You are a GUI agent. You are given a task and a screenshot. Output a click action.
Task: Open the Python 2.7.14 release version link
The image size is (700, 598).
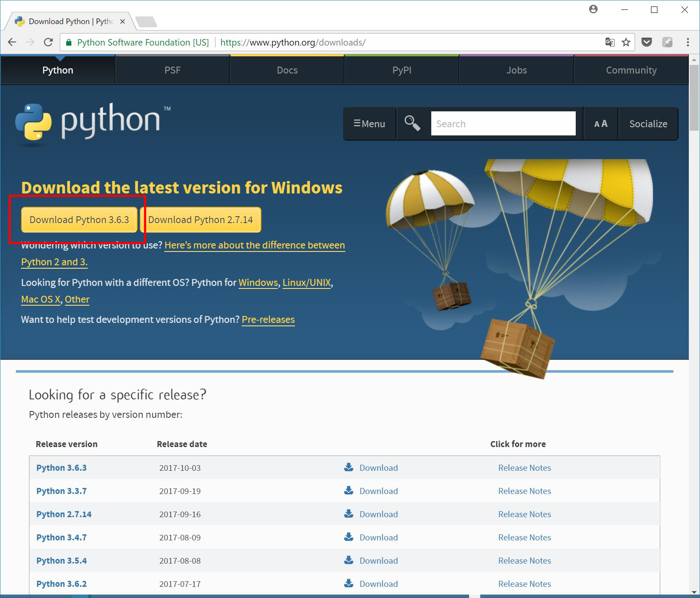coord(64,514)
